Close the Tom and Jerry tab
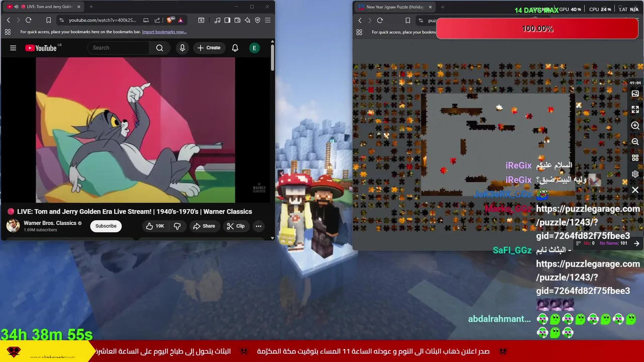Viewport: 644px width, 362px height. point(78,7)
